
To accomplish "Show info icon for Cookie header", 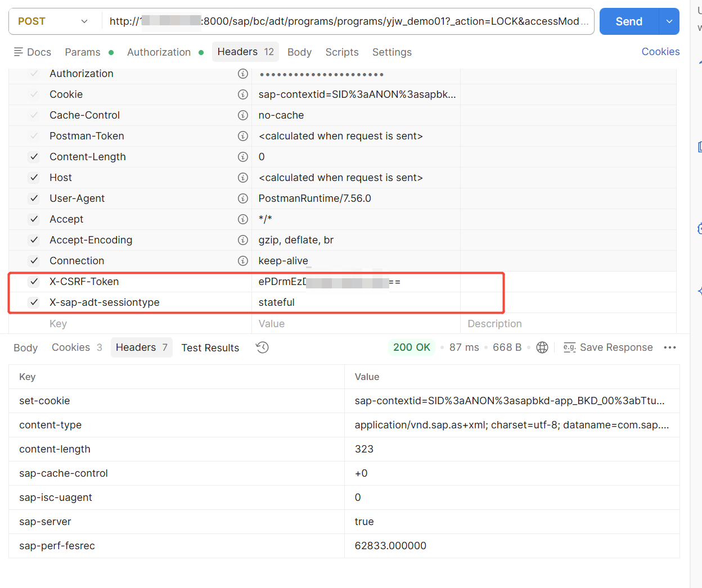I will (243, 94).
